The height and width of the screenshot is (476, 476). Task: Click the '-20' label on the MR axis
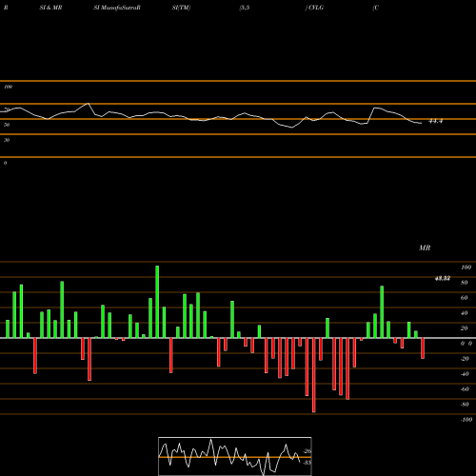click(465, 359)
